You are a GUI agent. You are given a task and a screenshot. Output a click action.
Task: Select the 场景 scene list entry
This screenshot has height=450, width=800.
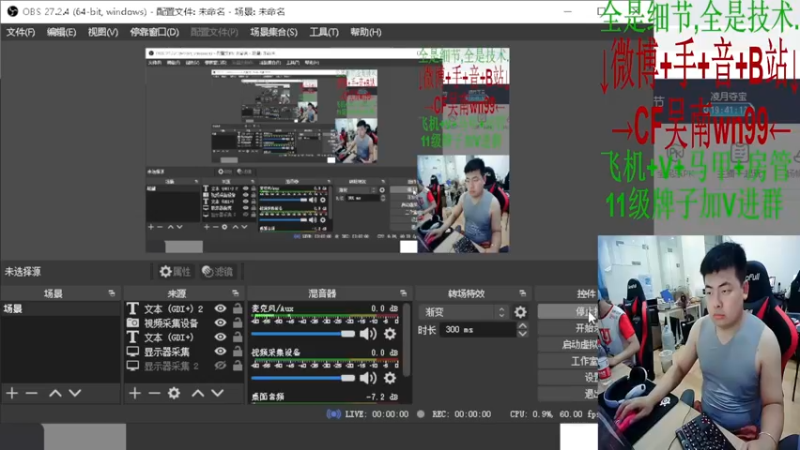coord(60,309)
